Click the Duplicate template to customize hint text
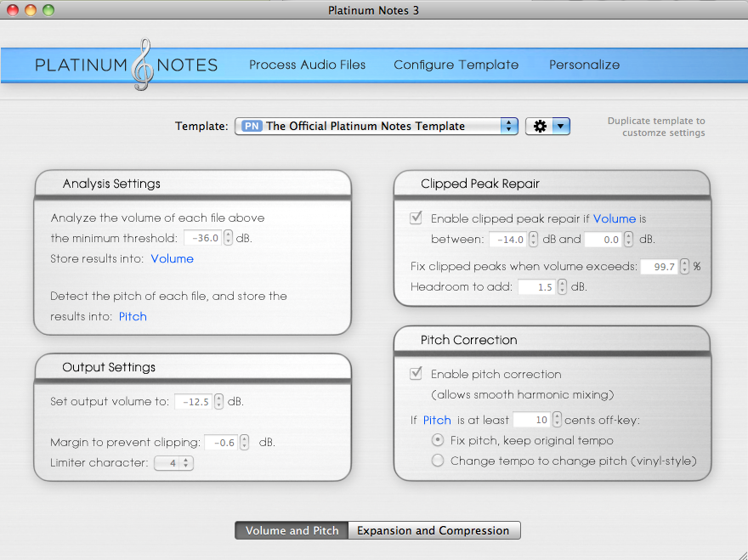This screenshot has height=560, width=748. pyautogui.click(x=656, y=127)
